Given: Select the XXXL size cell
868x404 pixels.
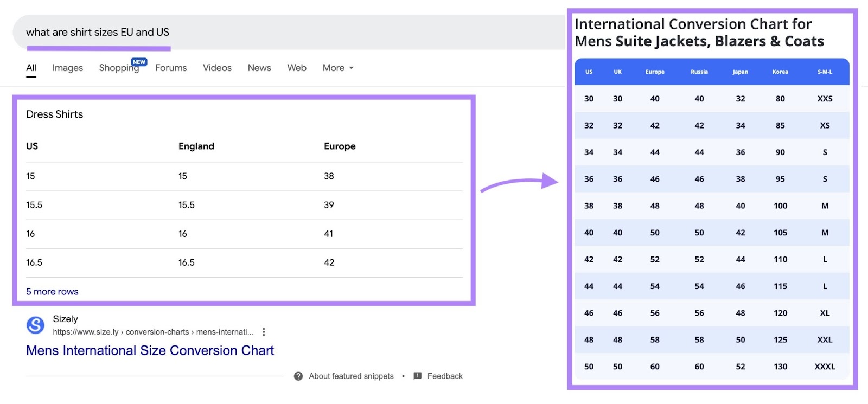Looking at the screenshot, I should point(825,367).
